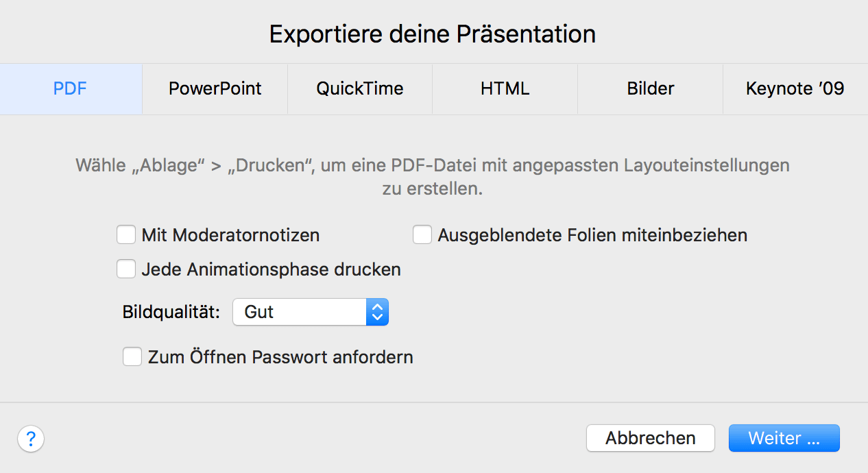Image resolution: width=868 pixels, height=473 pixels.
Task: Click the Abbrechen button
Action: (650, 438)
